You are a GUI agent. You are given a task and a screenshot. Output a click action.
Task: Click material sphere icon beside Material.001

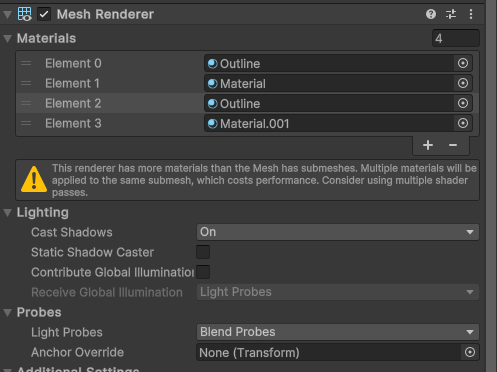click(x=212, y=124)
